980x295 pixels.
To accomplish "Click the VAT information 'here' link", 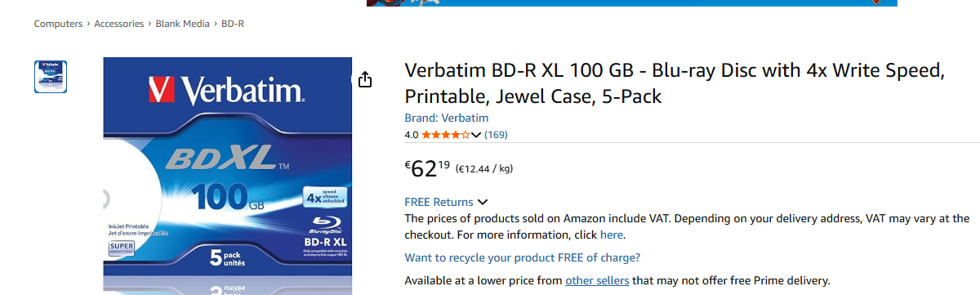I will [x=612, y=235].
